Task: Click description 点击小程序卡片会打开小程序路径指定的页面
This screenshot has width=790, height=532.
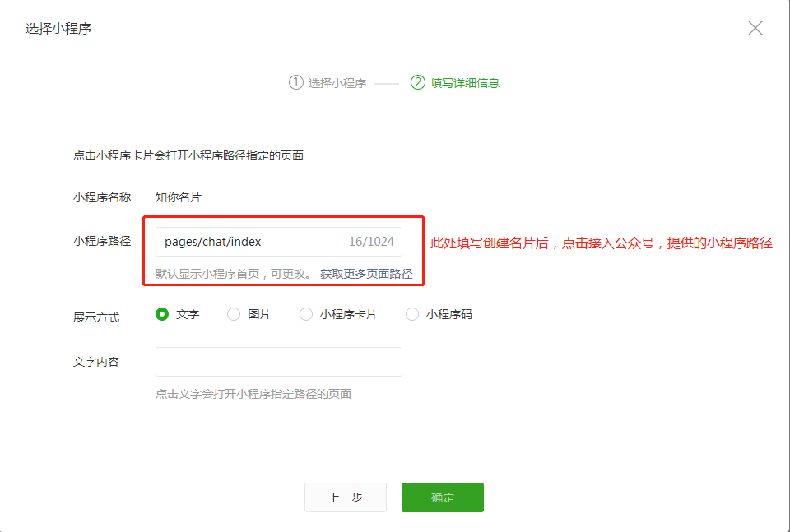Action: [188, 155]
